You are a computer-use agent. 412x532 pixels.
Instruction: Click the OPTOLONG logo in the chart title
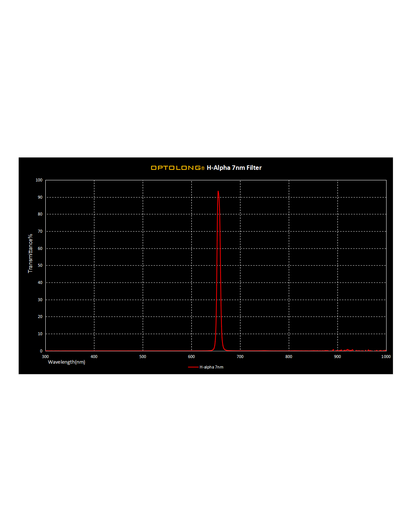(176, 168)
